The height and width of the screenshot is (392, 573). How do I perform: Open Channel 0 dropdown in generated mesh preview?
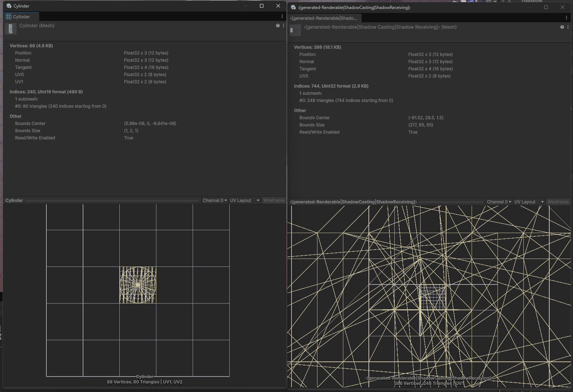pyautogui.click(x=499, y=202)
